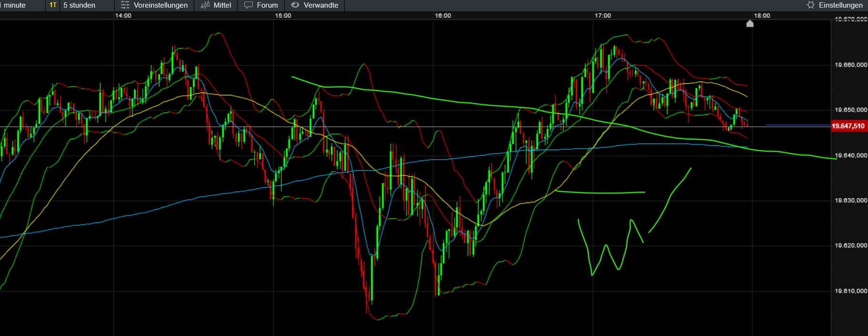Click the 15:00 time axis label
868x336 pixels.
tap(283, 16)
